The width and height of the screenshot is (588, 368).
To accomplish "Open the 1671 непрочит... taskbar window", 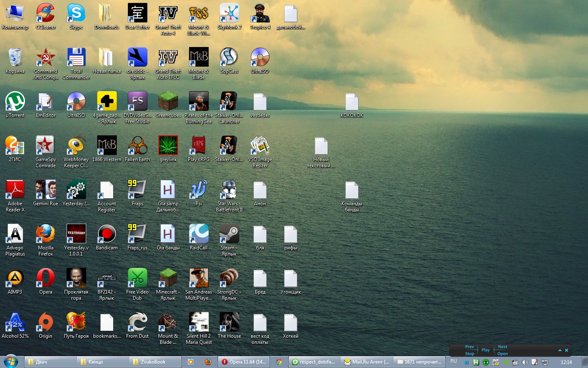I will coord(419,362).
